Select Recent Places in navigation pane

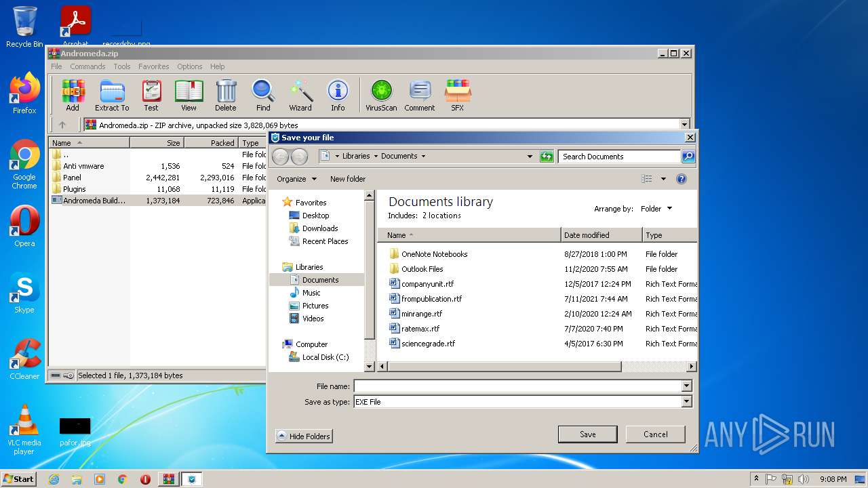point(325,241)
